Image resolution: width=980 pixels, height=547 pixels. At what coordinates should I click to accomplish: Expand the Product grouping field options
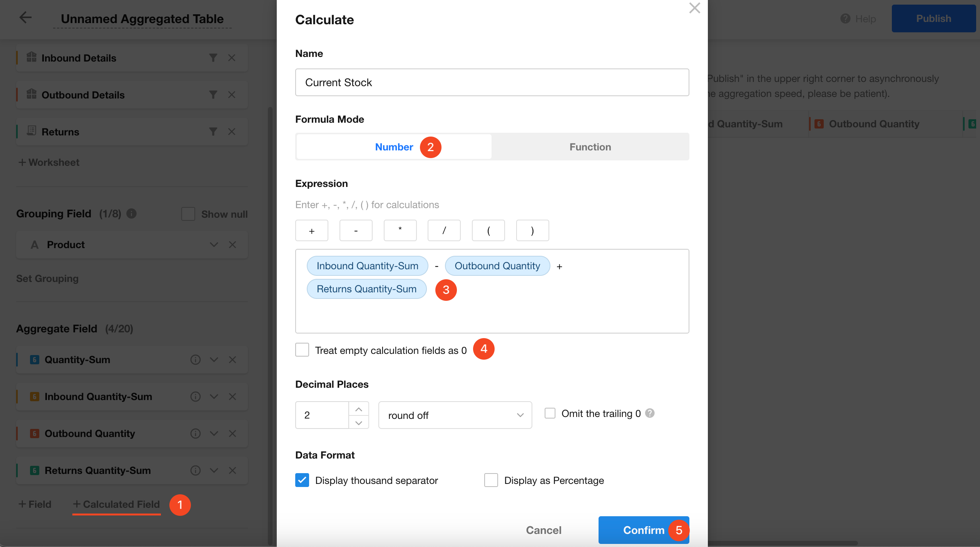214,245
